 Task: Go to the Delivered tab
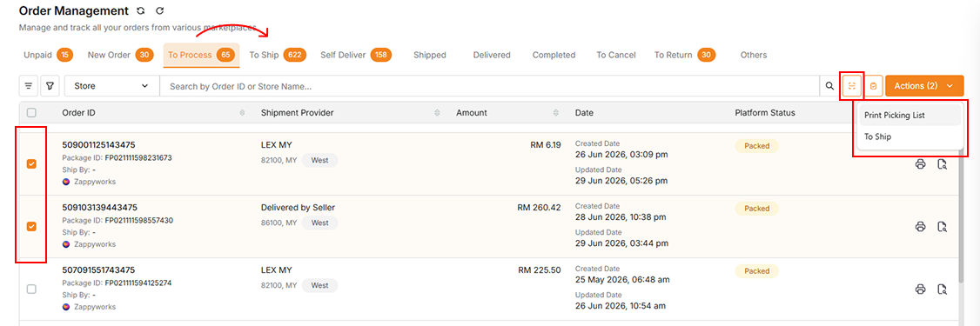(x=492, y=55)
